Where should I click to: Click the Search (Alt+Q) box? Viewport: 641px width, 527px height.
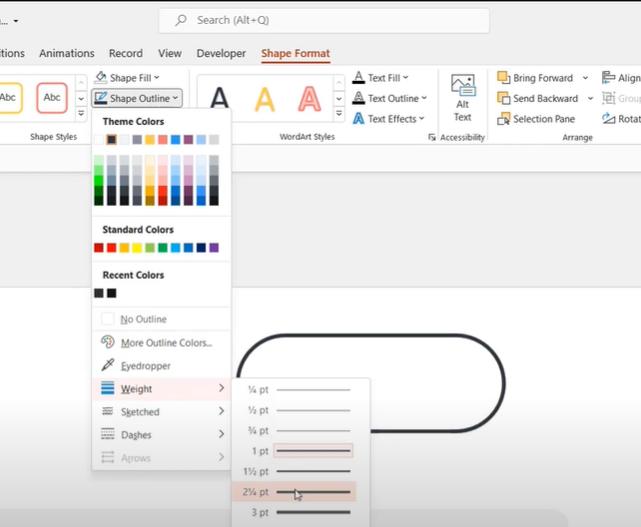tap(324, 20)
